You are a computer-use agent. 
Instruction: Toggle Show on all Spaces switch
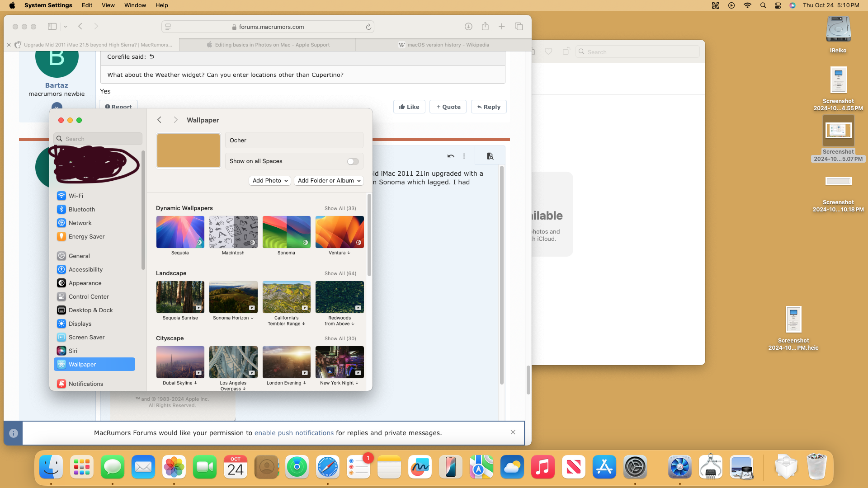pos(353,161)
